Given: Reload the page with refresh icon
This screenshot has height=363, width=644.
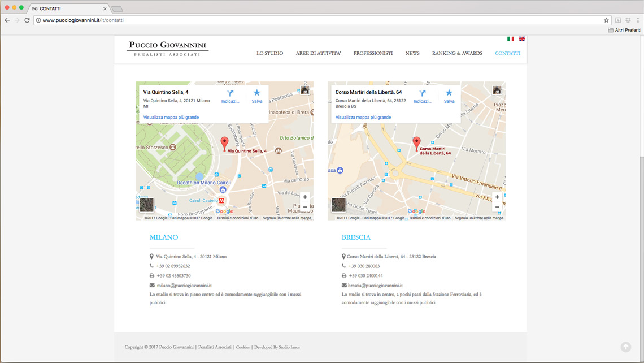Looking at the screenshot, I should tap(27, 20).
